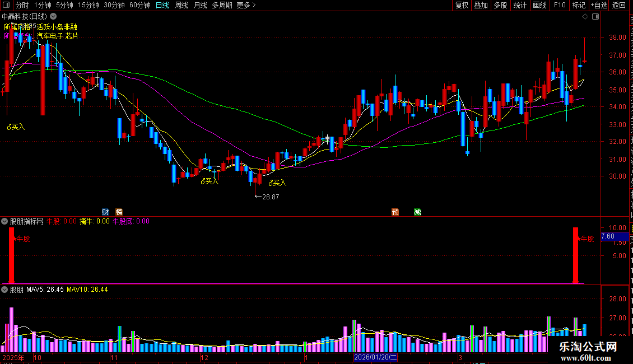Toggle the side panel icon in chart corner
The width and height of the screenshot is (633, 364).
pos(595,17)
